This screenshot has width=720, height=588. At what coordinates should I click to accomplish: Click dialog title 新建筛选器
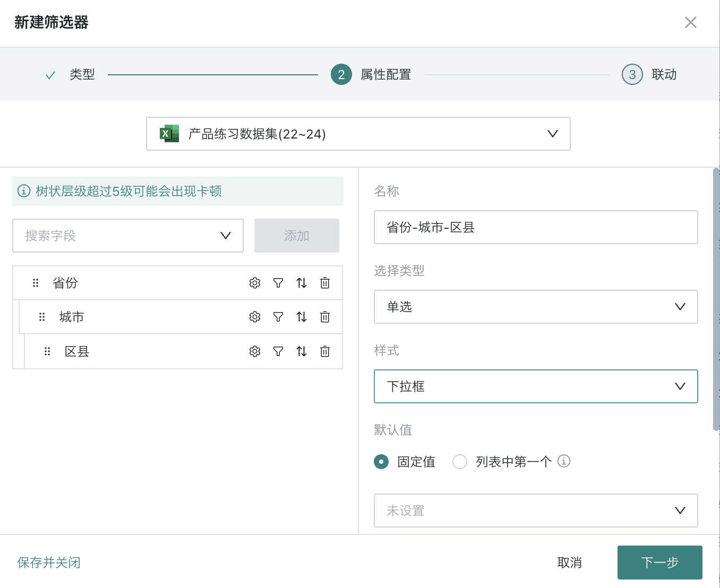click(52, 22)
